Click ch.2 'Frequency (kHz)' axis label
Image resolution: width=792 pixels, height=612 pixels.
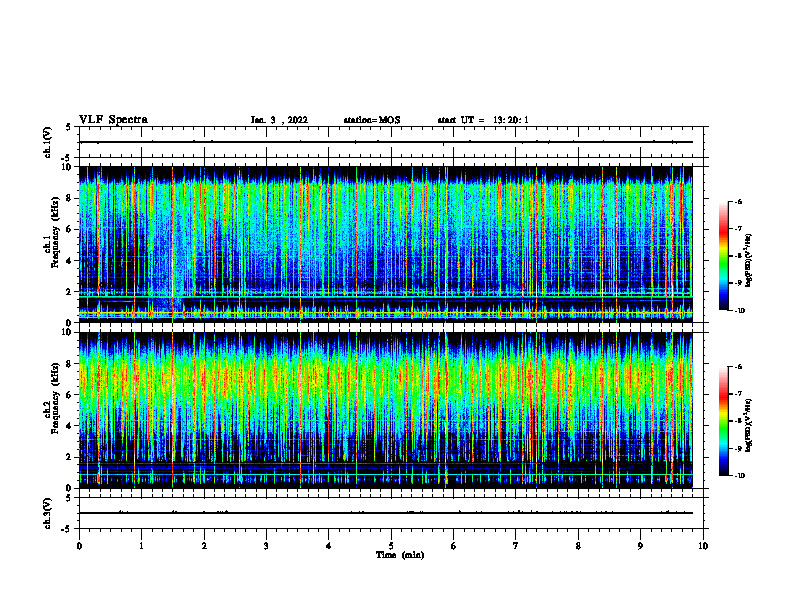click(x=55, y=398)
